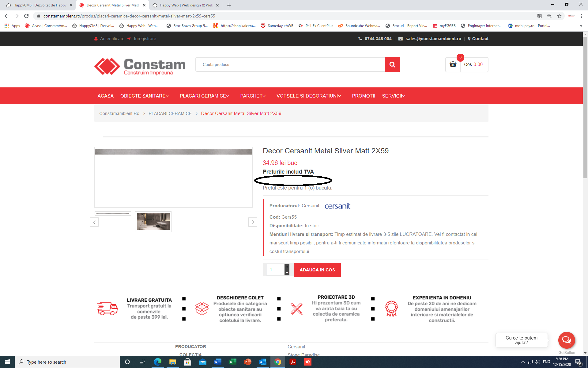This screenshot has width=588, height=368.
Task: Click the Cauta produse search field
Action: [290, 64]
